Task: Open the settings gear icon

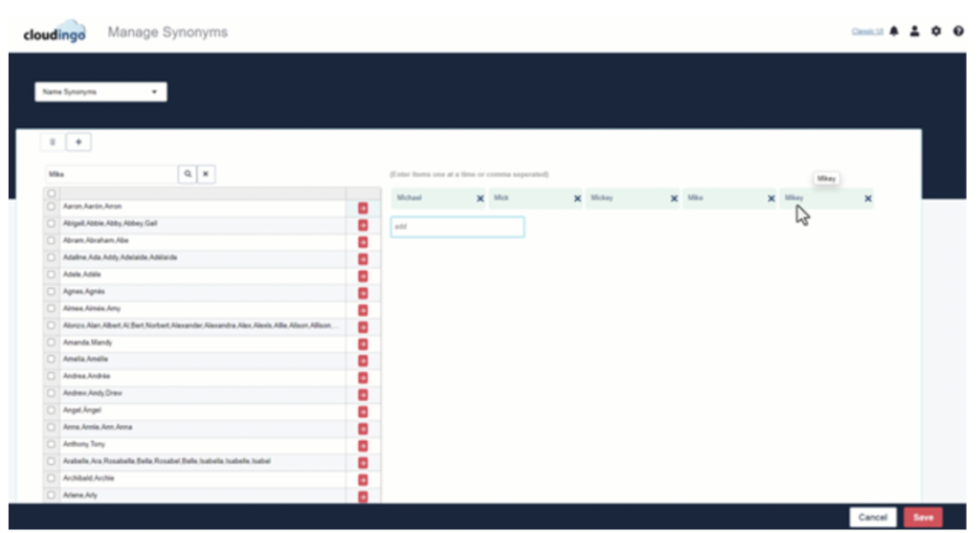Action: [937, 32]
